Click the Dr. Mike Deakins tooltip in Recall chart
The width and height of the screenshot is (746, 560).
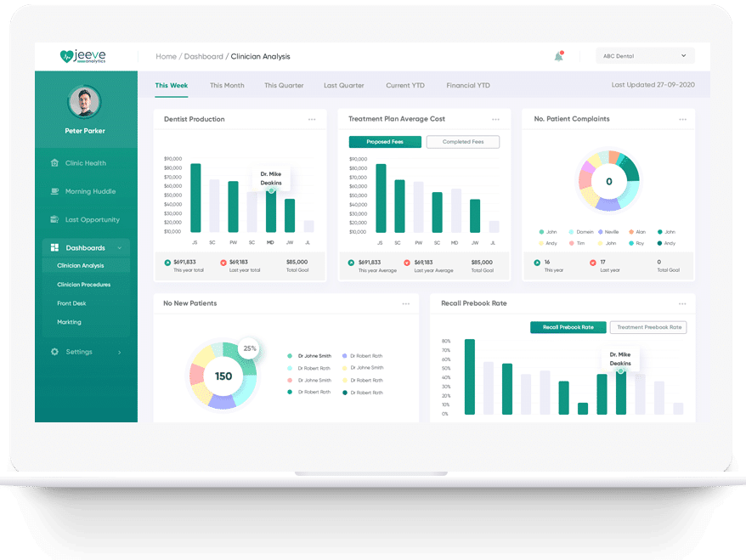coord(620,359)
